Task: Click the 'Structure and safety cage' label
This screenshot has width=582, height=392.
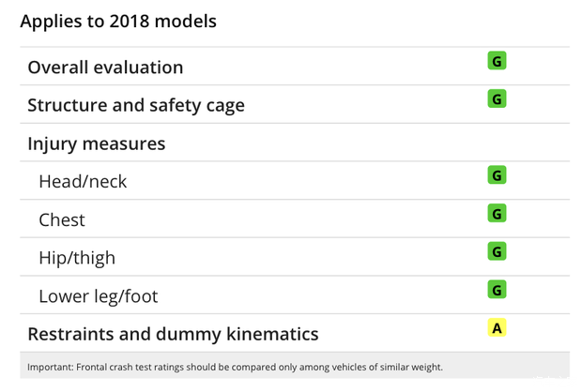Action: (136, 105)
